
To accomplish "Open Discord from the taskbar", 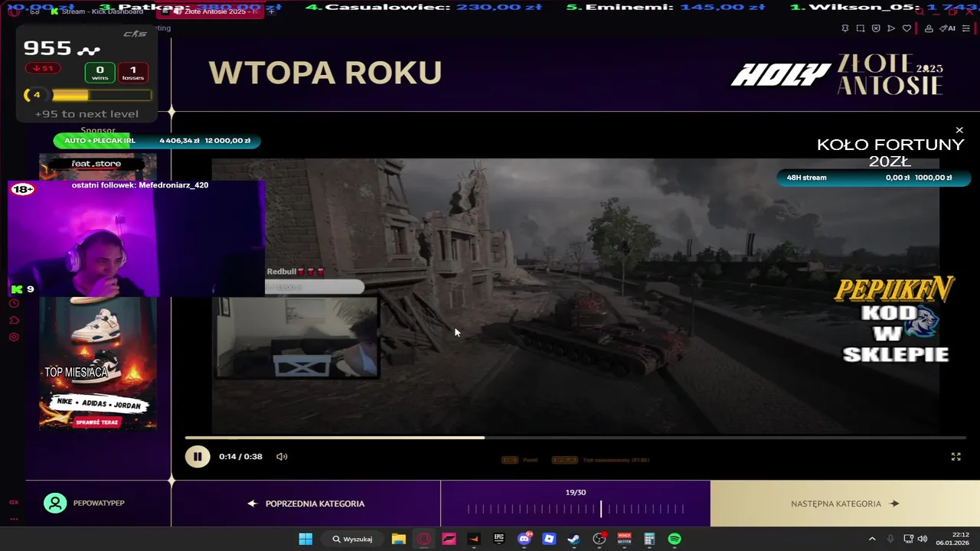I will point(524,539).
